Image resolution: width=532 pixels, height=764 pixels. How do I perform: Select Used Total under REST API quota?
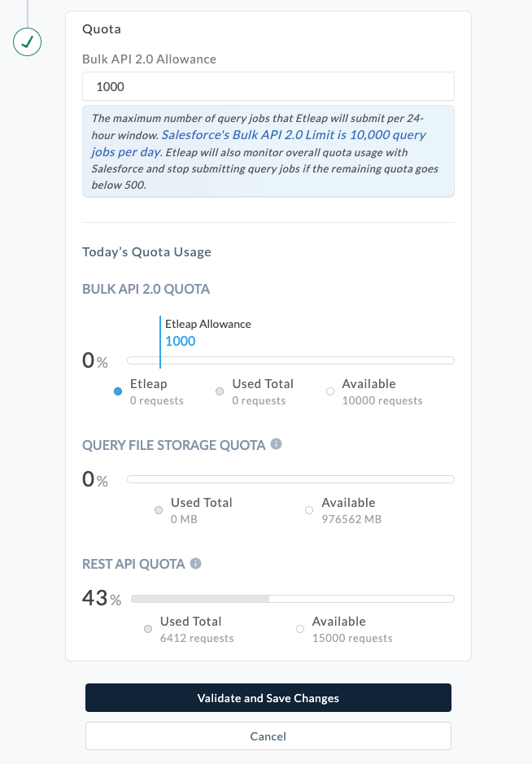[148, 629]
